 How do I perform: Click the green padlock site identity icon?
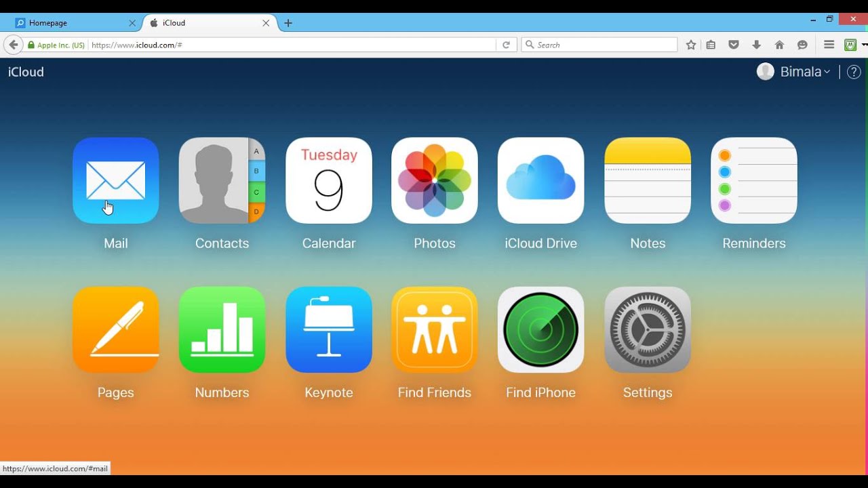[x=31, y=45]
